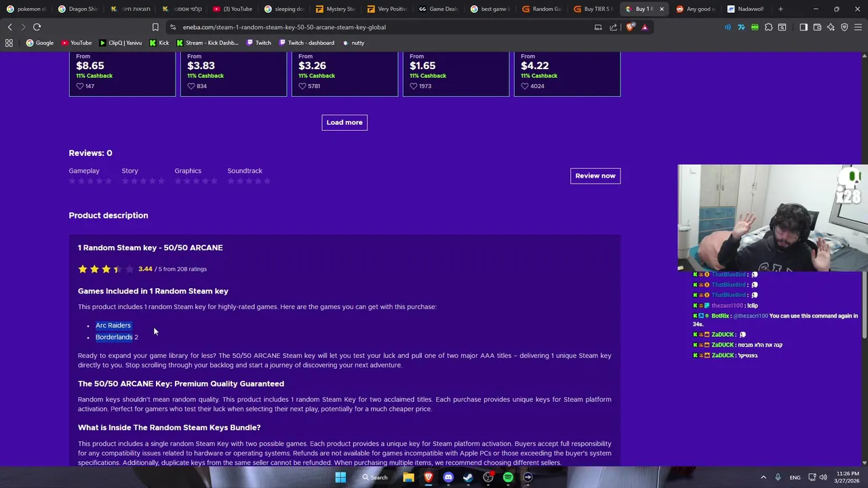Click thezacri100 username in chat

727,306
